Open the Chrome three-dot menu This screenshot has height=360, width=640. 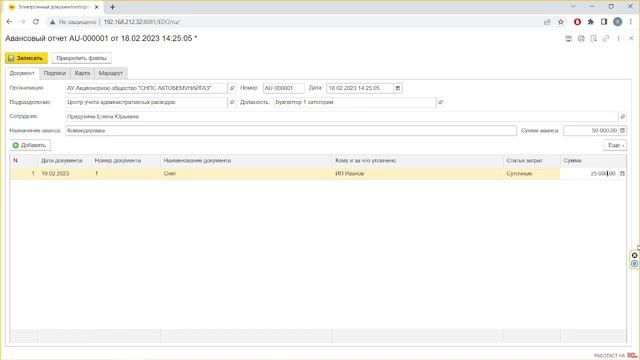tap(631, 22)
